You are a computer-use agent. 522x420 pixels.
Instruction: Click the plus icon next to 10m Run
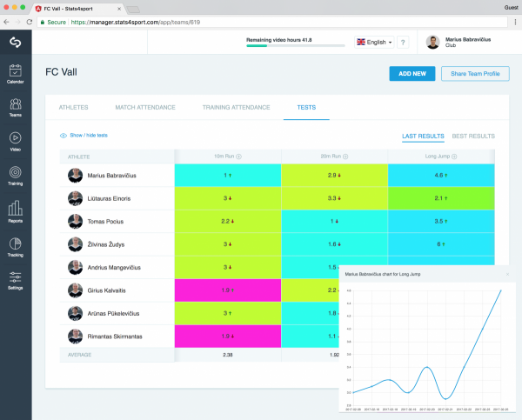tap(238, 157)
